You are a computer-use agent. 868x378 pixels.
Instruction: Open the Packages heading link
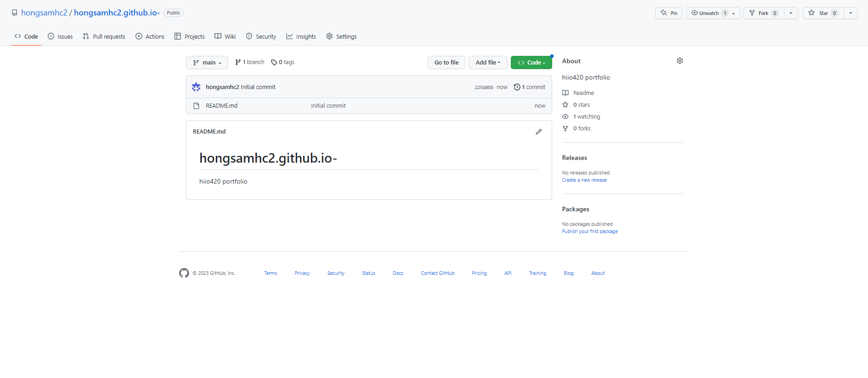[575, 209]
